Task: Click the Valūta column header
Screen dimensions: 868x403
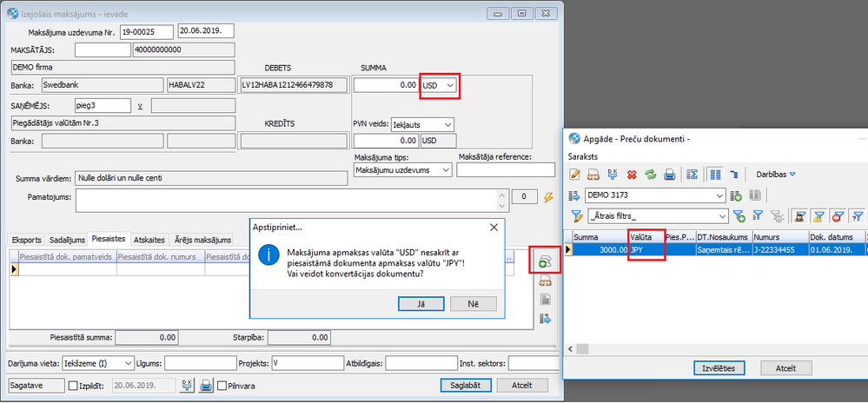Action: coord(646,236)
